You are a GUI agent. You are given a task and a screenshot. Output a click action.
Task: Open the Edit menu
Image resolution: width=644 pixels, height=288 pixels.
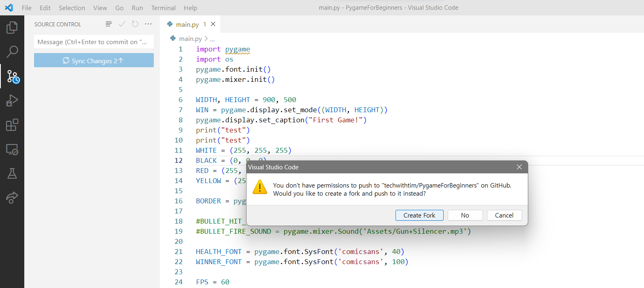tap(45, 8)
